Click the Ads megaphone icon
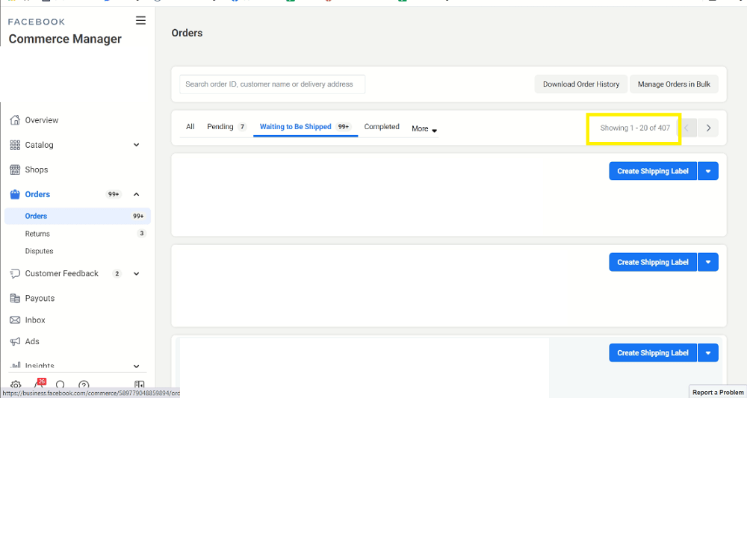 tap(15, 341)
